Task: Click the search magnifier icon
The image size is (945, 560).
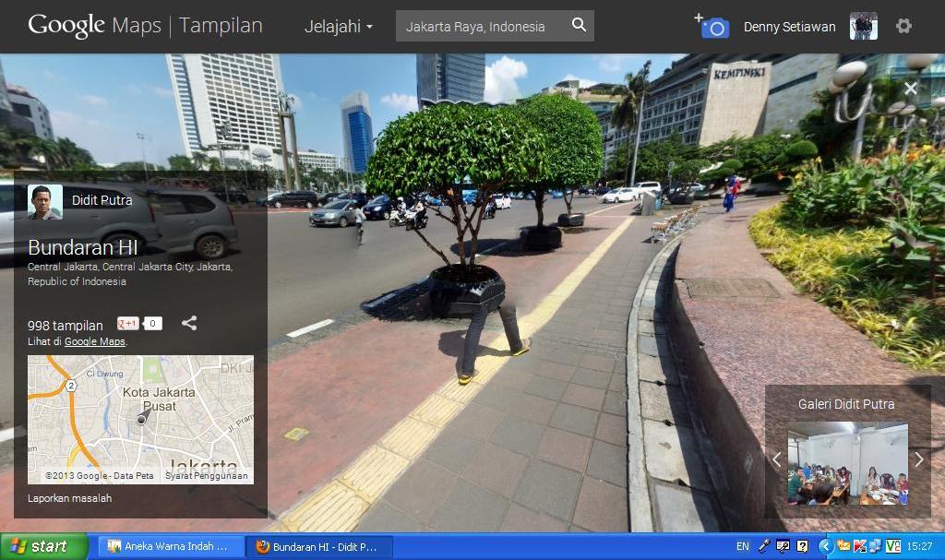Action: pos(579,26)
